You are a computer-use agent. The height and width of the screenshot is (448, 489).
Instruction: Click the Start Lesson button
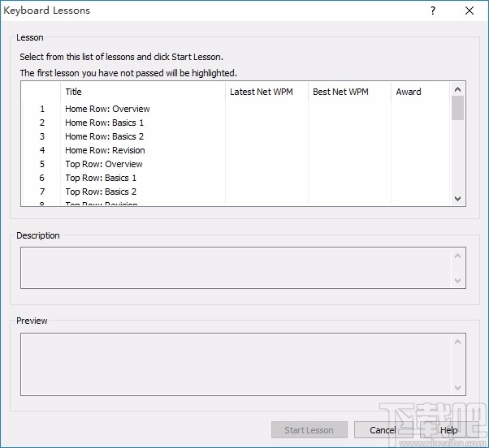click(x=309, y=430)
